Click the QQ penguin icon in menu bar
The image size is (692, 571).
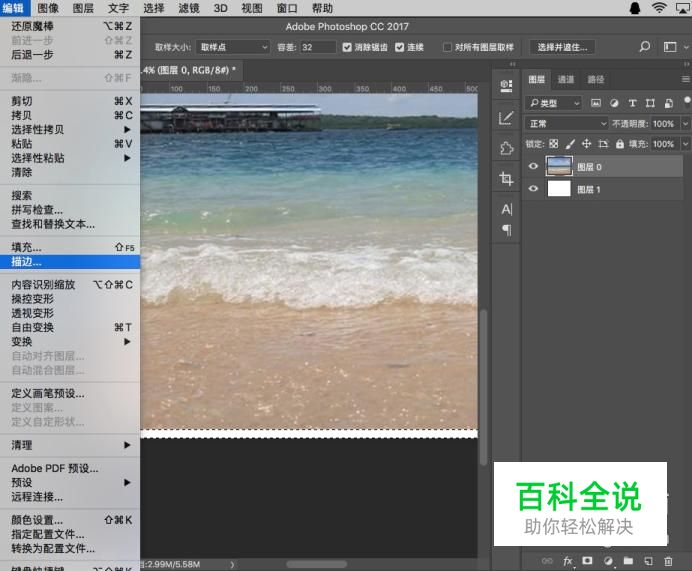(635, 8)
